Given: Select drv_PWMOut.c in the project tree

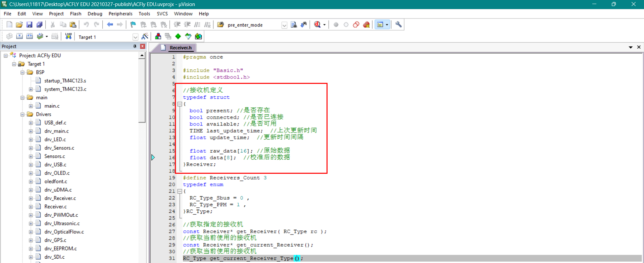Looking at the screenshot, I should click(61, 215).
